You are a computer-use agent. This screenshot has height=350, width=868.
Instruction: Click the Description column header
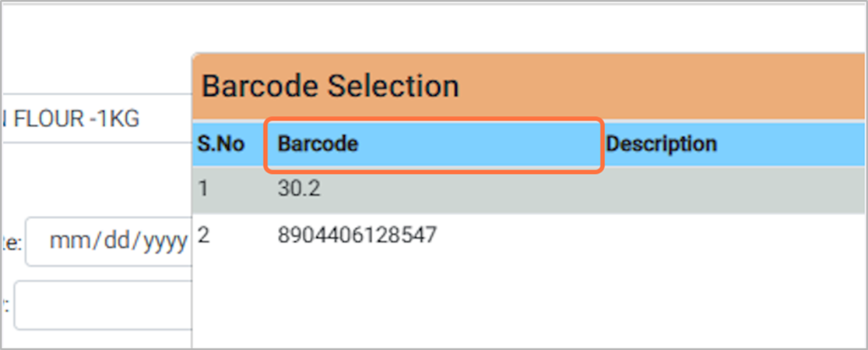[661, 144]
